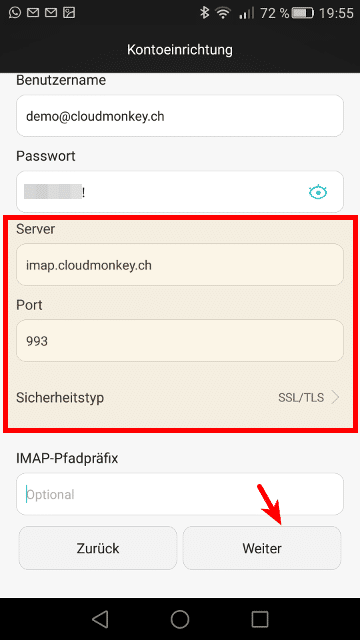Tap the Wi-Fi status icon
This screenshot has height=640, width=360.
click(x=223, y=13)
